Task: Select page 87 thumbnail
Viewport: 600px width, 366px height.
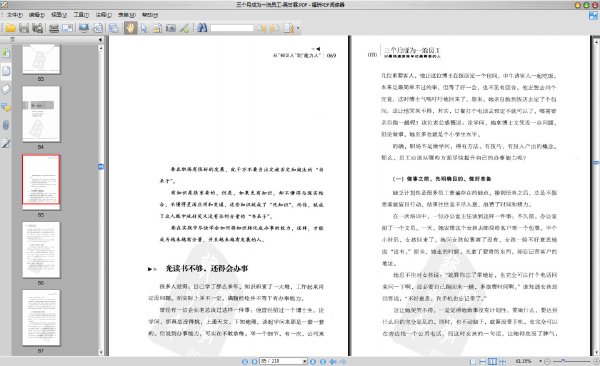Action: pyautogui.click(x=41, y=318)
